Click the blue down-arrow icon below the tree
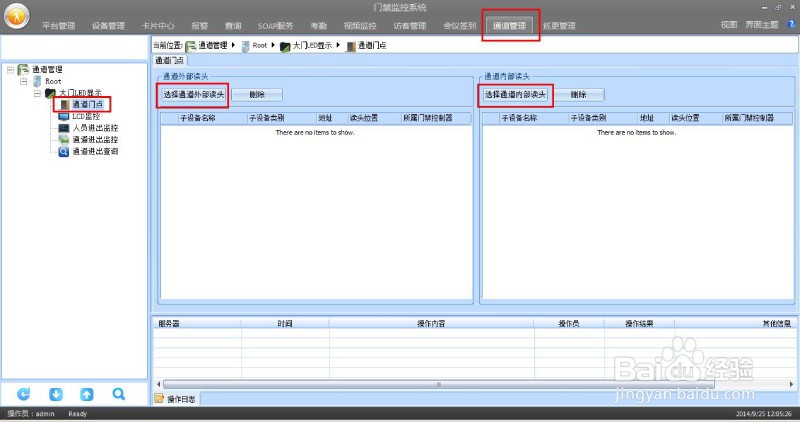The image size is (800, 422). tap(56, 394)
